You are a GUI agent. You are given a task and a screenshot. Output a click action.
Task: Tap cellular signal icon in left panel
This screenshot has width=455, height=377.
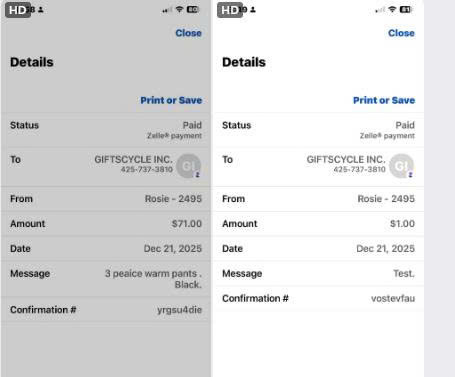[167, 10]
